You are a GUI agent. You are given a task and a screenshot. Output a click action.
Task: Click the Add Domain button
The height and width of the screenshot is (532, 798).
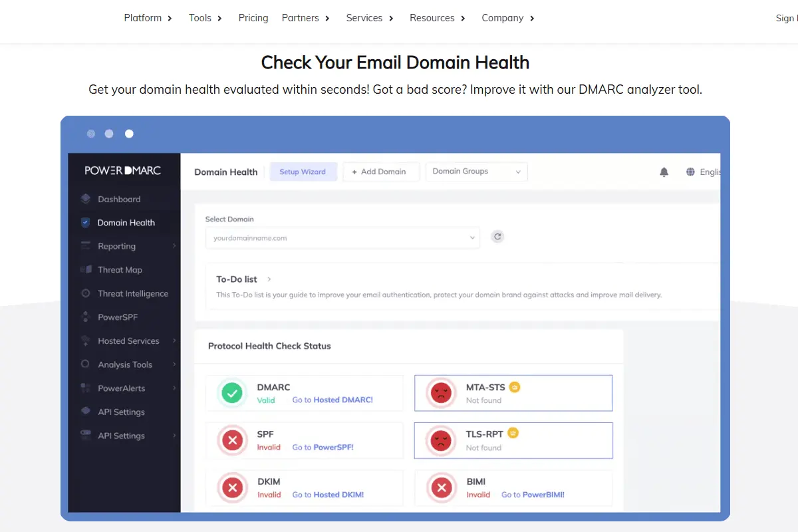[381, 172]
